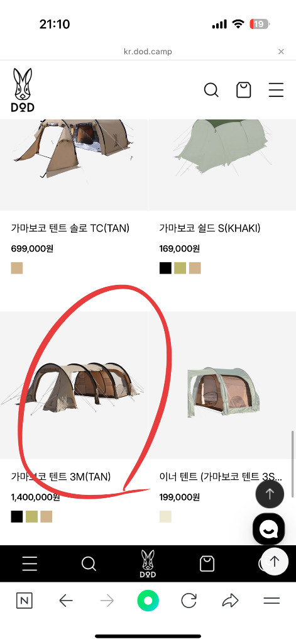
Task: Tap the dark scroll-to-top arrow button
Action: click(270, 494)
